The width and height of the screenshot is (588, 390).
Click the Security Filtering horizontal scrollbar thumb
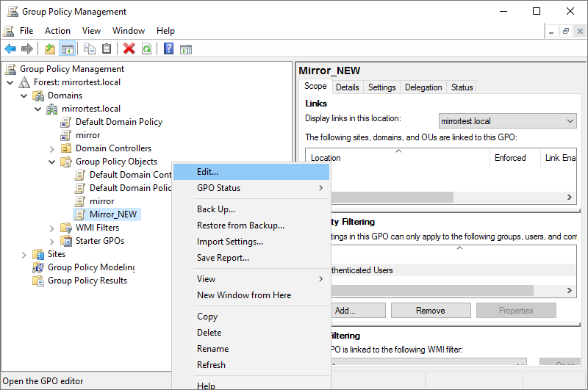pyautogui.click(x=431, y=290)
